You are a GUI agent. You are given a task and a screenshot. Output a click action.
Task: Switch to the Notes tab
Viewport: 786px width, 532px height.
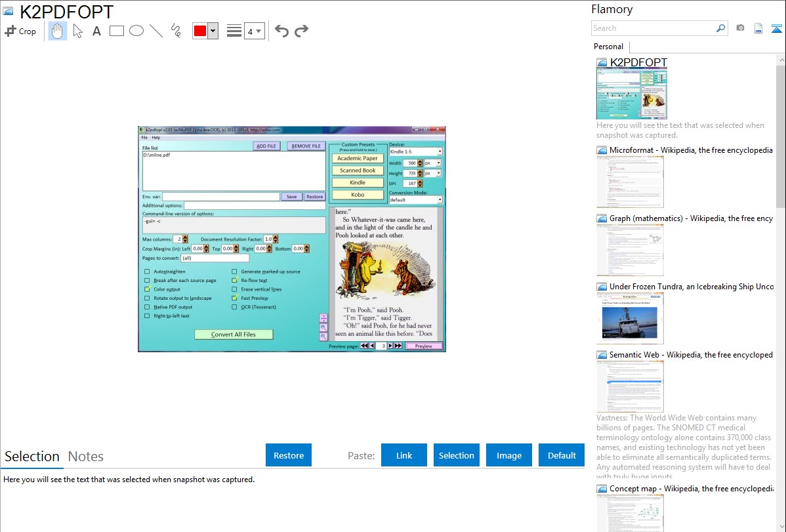(x=86, y=457)
